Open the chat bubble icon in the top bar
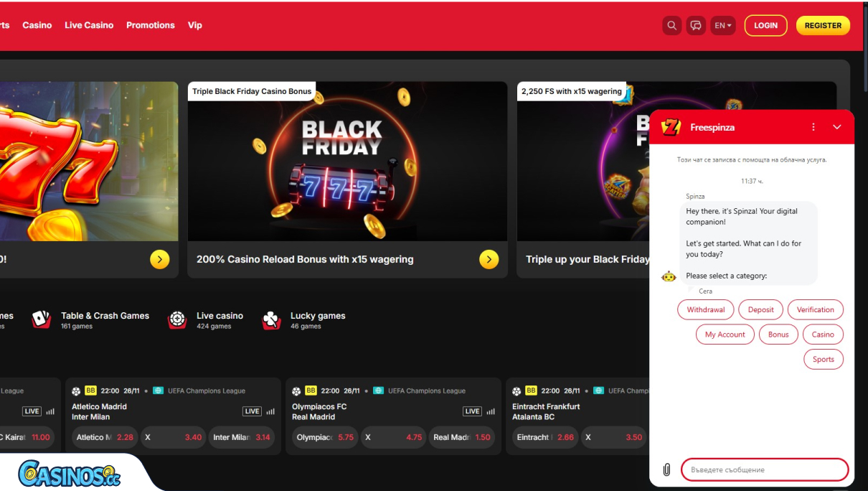The height and width of the screenshot is (491, 868). point(696,25)
